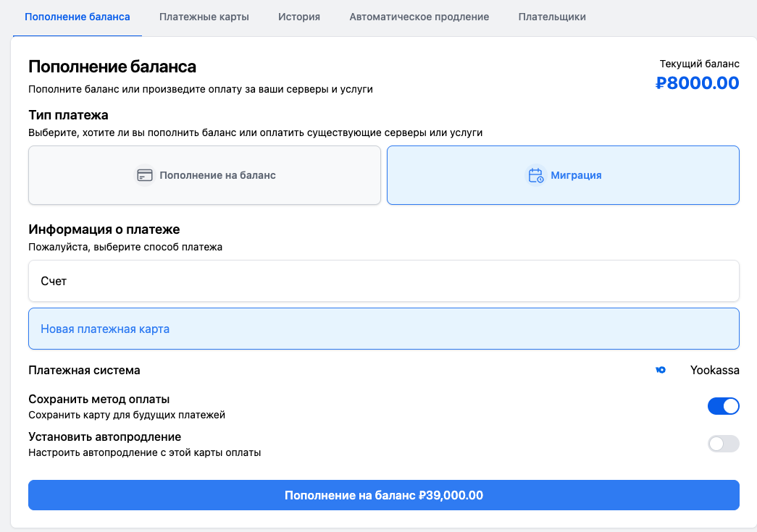Screen dimensions: 757x532
Task: Select the Новая платежная карта payment method
Action: point(383,329)
